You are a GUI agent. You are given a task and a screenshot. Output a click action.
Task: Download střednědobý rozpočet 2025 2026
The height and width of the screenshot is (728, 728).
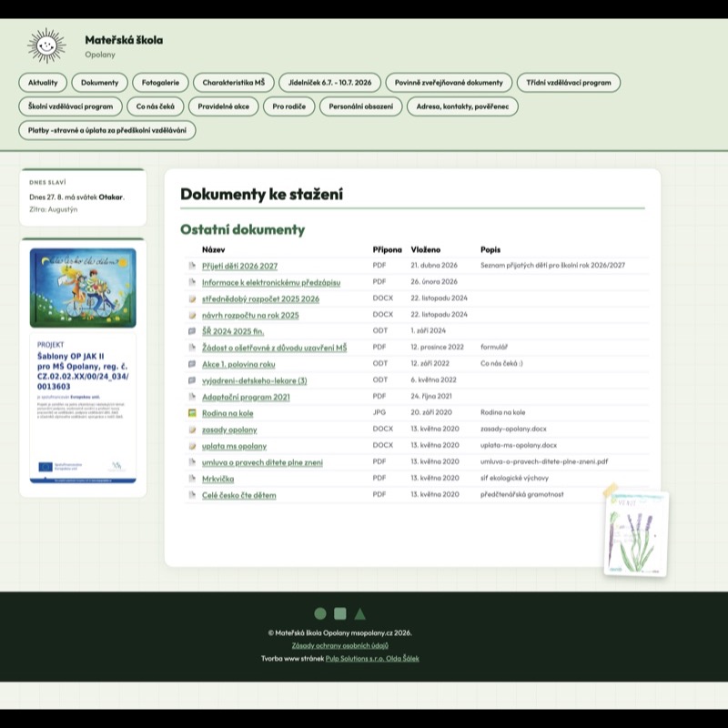pyautogui.click(x=260, y=298)
